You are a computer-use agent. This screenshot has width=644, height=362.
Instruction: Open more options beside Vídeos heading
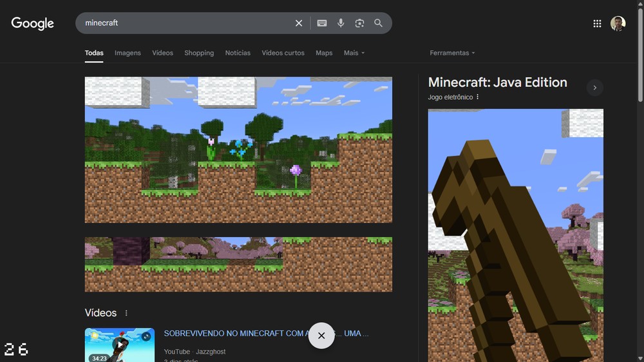126,313
